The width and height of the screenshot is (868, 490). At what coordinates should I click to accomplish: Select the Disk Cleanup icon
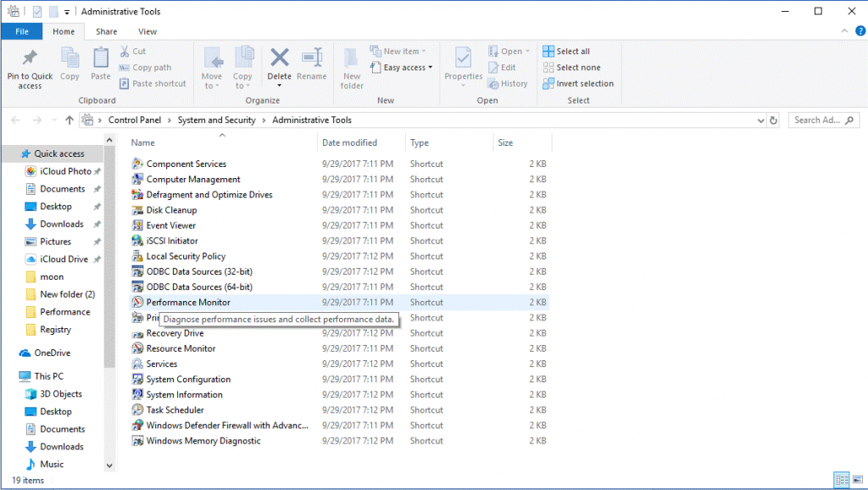(137, 210)
